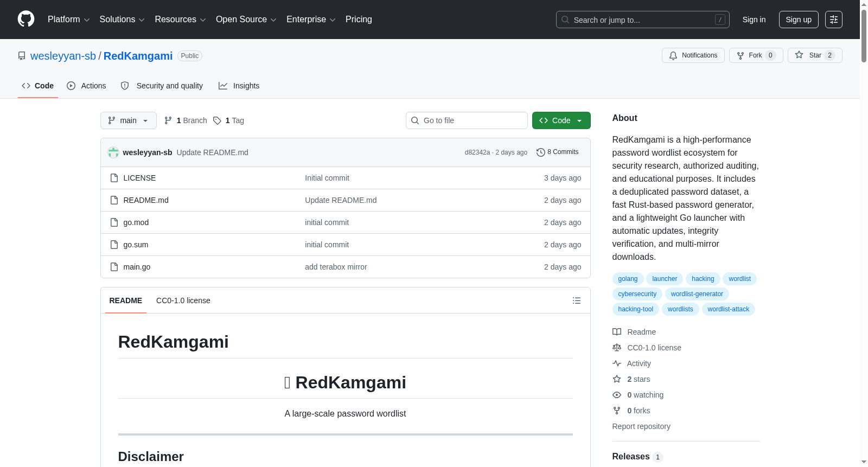868x467 pixels.
Task: Focus the Search or jump to field
Action: point(643,20)
